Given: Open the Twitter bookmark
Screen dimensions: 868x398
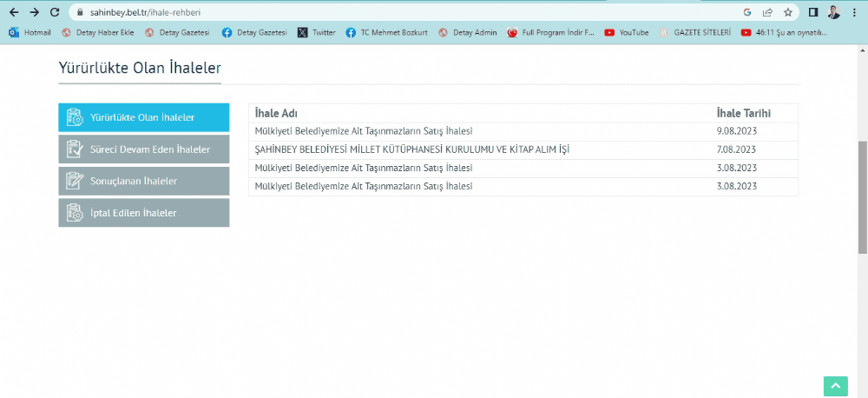Looking at the screenshot, I should pos(317,33).
